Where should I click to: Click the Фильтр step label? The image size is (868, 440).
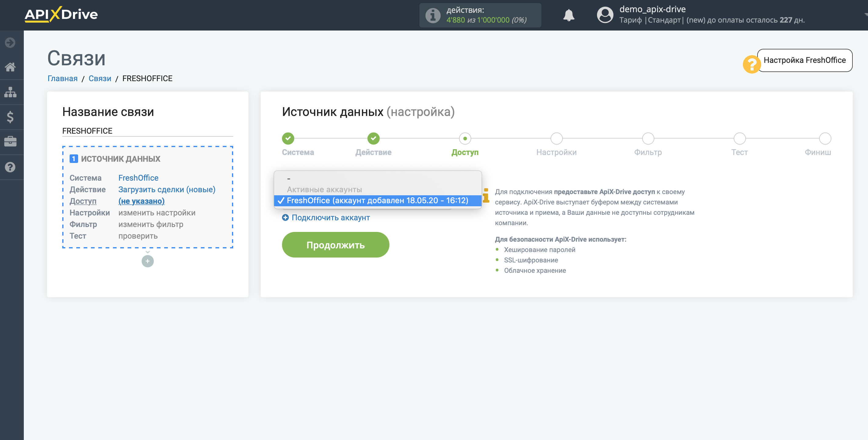point(648,152)
